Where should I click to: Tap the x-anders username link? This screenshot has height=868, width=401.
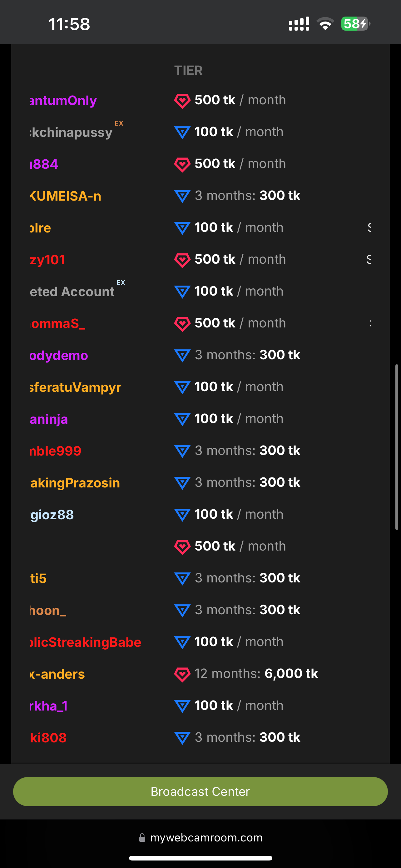pos(57,674)
